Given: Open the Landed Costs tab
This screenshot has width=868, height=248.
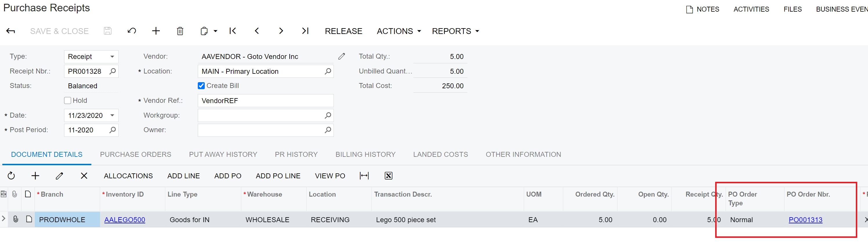Looking at the screenshot, I should click(x=441, y=154).
